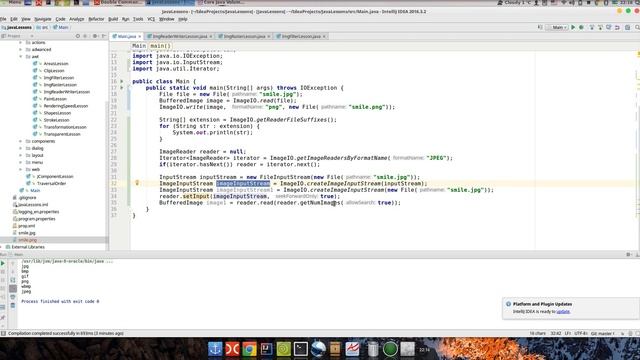
Task: Open the Navigate menu
Action: (x=42, y=19)
